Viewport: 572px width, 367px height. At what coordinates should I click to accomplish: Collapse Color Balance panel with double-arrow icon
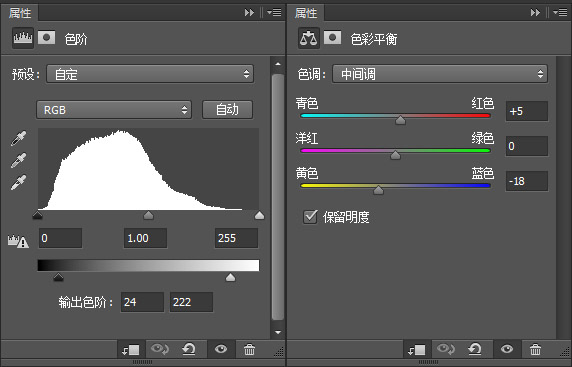click(x=536, y=13)
